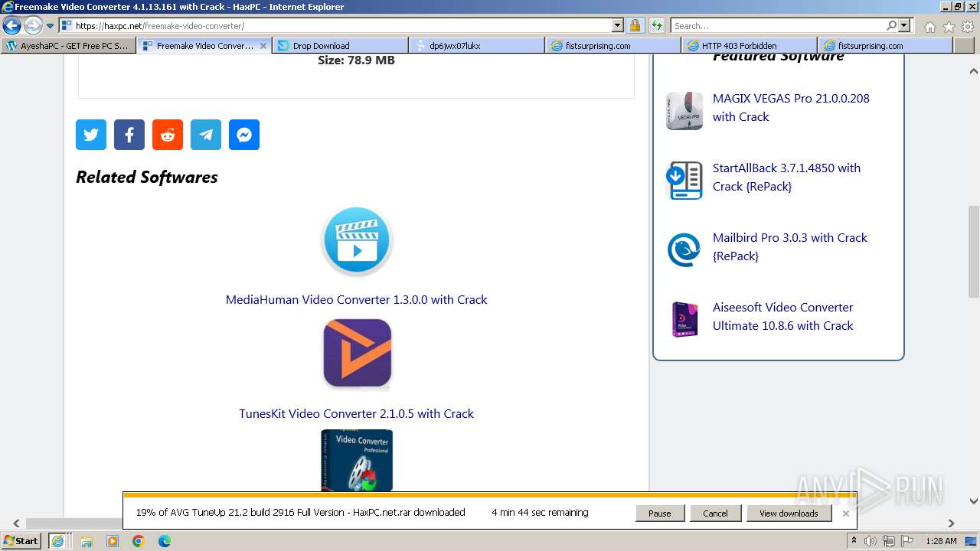Open the media player taskbar icon

[113, 541]
